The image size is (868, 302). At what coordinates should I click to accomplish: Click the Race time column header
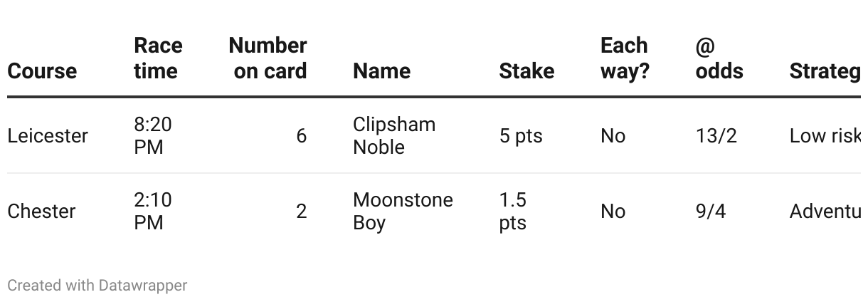tap(158, 58)
